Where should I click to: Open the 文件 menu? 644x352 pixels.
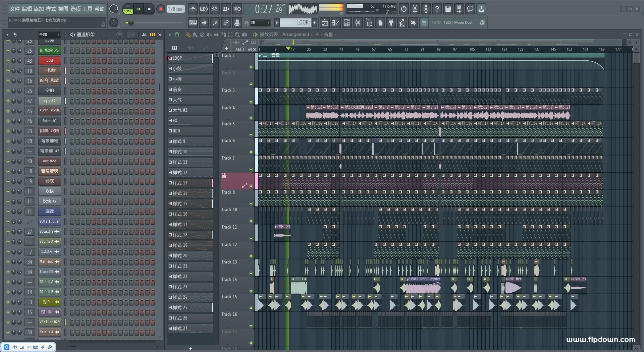[14, 9]
